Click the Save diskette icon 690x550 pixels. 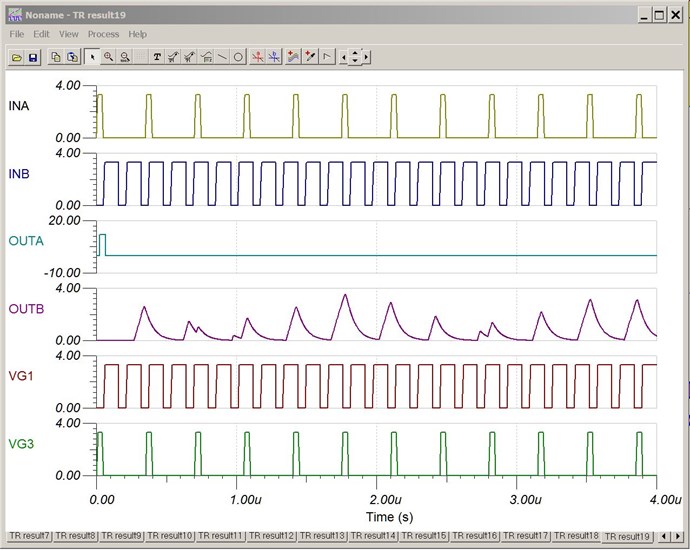tap(33, 57)
